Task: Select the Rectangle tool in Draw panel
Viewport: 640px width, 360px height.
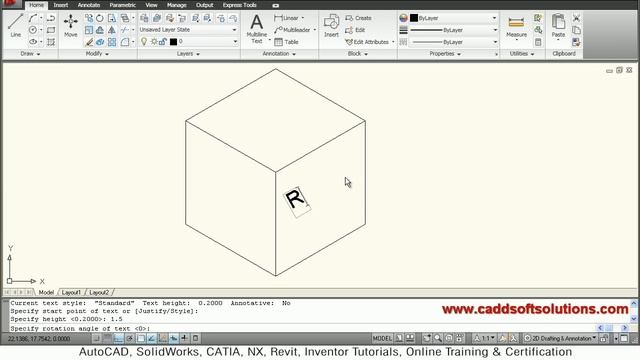Action: (x=51, y=30)
